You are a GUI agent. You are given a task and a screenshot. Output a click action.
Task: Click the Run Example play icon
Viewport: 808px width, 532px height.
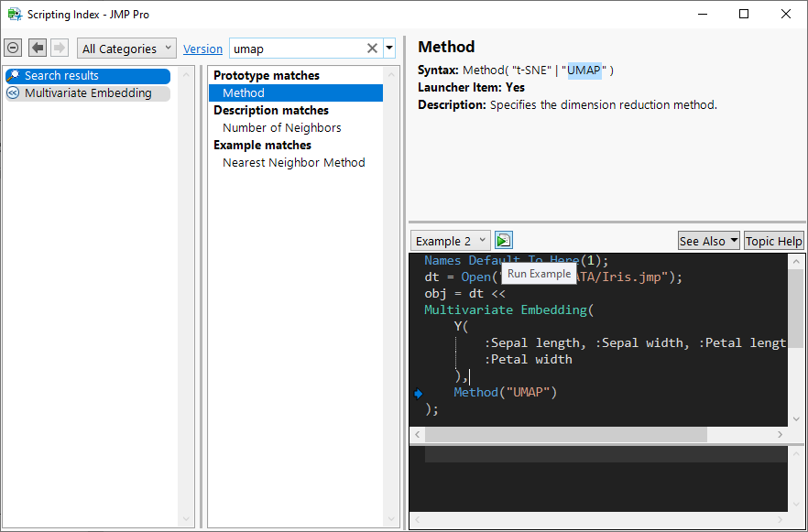(503, 241)
